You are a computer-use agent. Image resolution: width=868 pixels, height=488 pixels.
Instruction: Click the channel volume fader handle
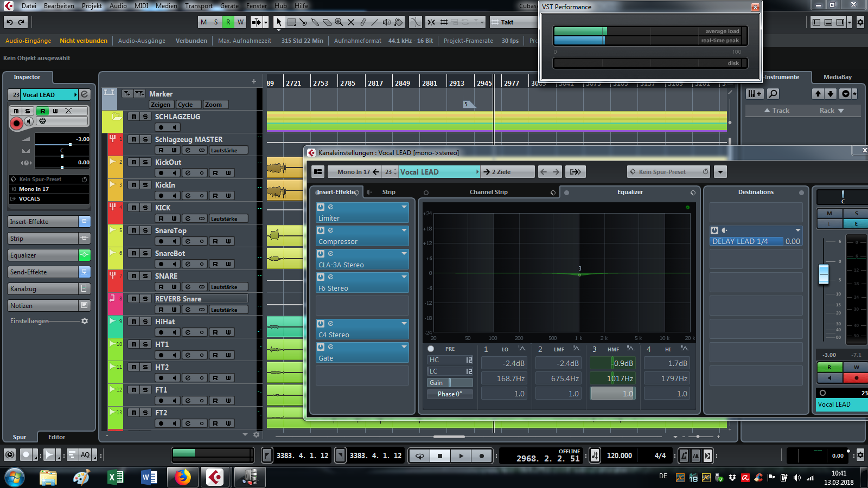[x=824, y=274]
